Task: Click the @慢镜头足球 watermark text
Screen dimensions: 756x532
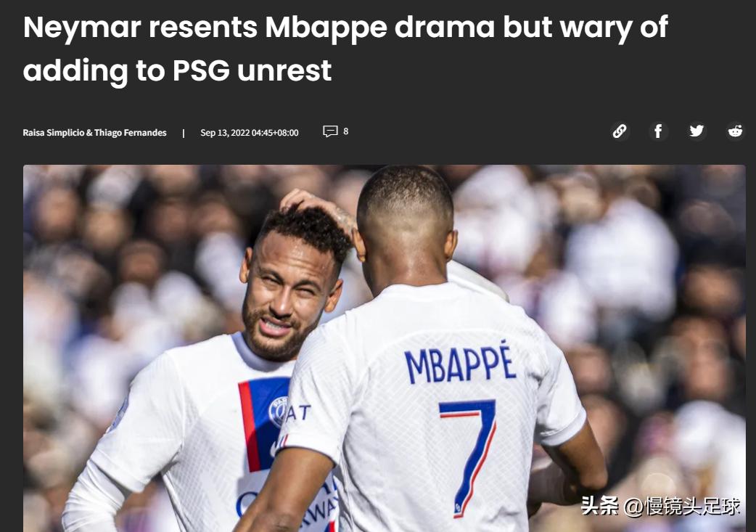Action: (682, 506)
